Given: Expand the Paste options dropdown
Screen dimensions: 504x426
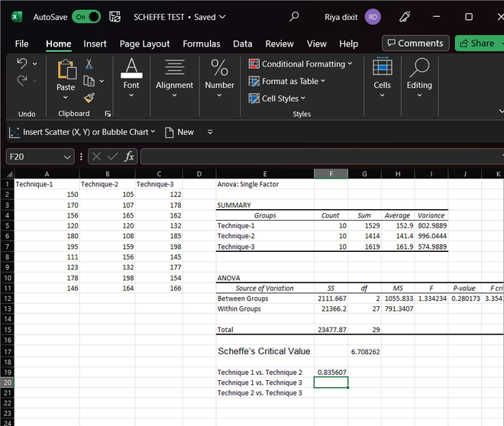Looking at the screenshot, I should [66, 98].
